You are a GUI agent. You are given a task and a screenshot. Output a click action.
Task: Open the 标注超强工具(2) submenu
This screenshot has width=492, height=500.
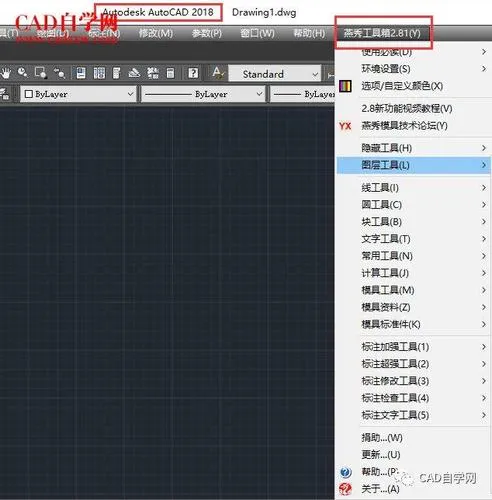coord(413,364)
